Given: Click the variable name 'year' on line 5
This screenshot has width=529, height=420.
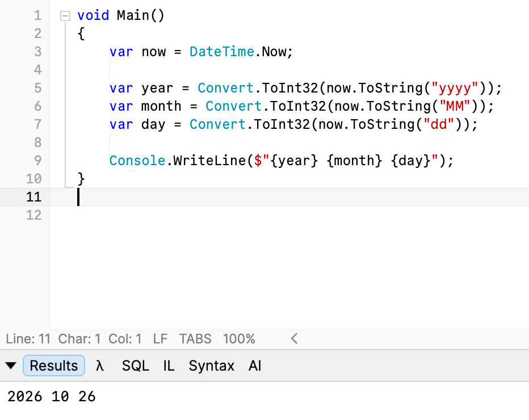Looking at the screenshot, I should point(157,88).
